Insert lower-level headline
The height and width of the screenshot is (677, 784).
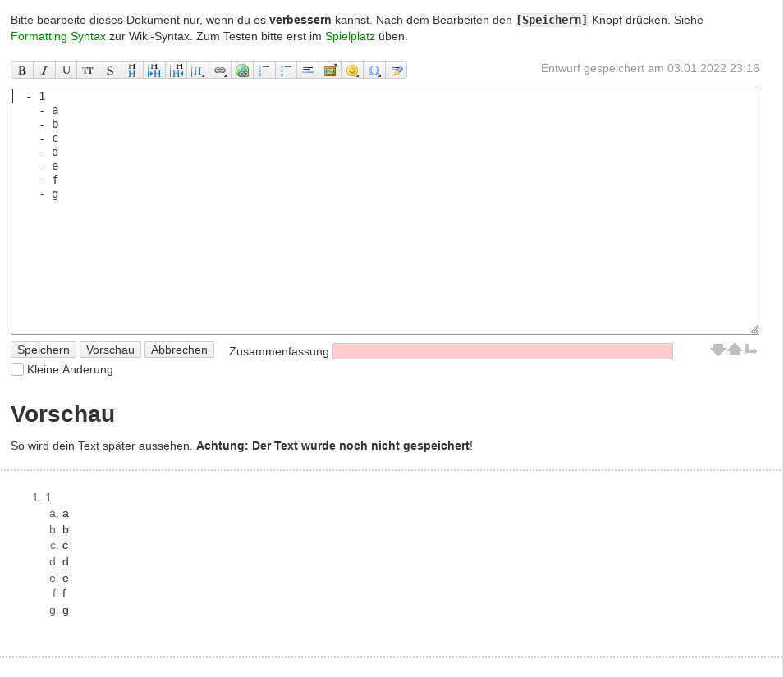(154, 71)
